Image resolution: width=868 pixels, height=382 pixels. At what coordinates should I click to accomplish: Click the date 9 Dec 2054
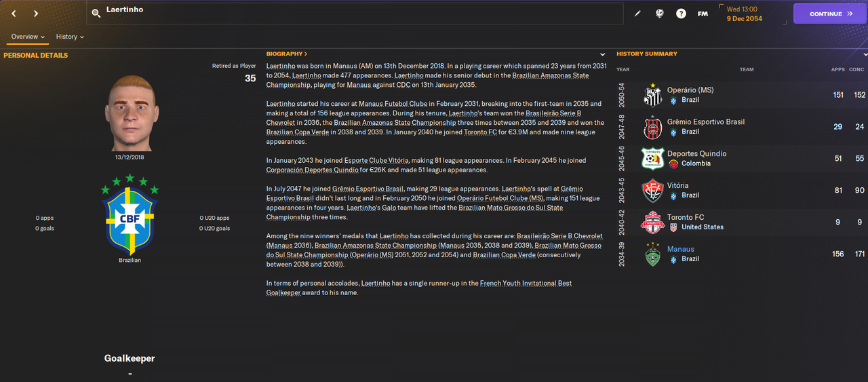(x=745, y=18)
